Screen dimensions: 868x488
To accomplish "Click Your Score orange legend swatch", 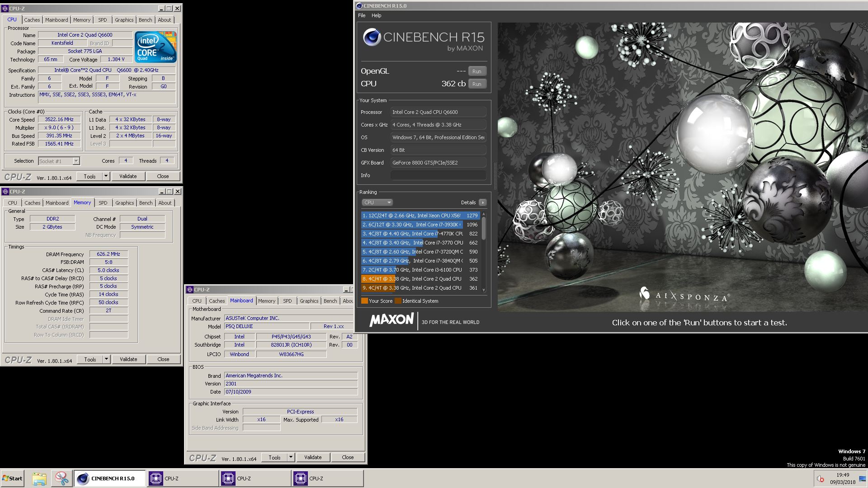I will pos(364,301).
